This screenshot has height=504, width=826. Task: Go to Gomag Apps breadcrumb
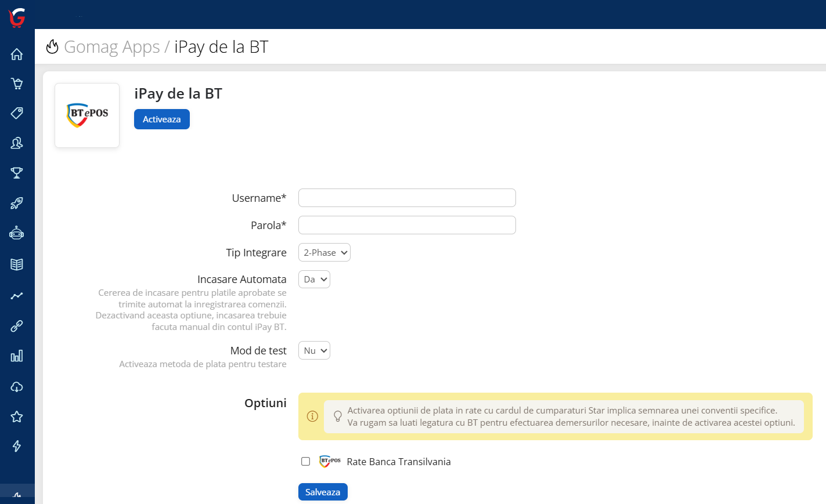click(111, 47)
